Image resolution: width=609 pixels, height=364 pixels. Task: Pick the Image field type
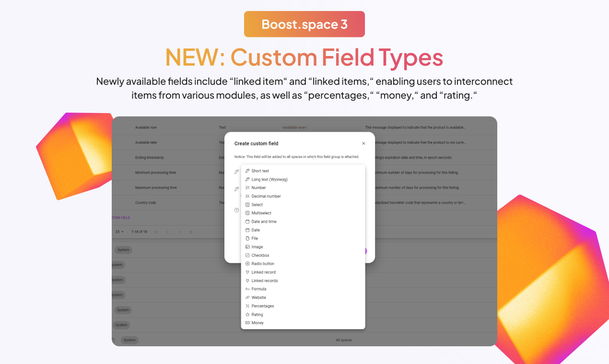coord(303,247)
